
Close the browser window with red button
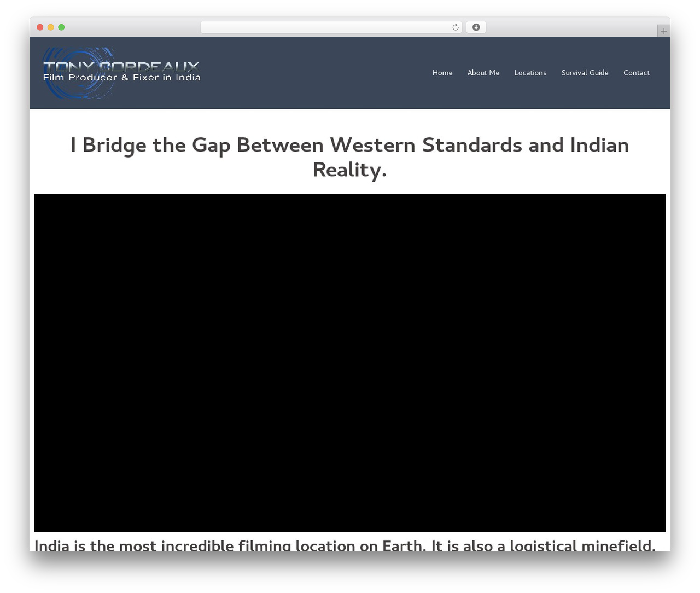coord(40,27)
